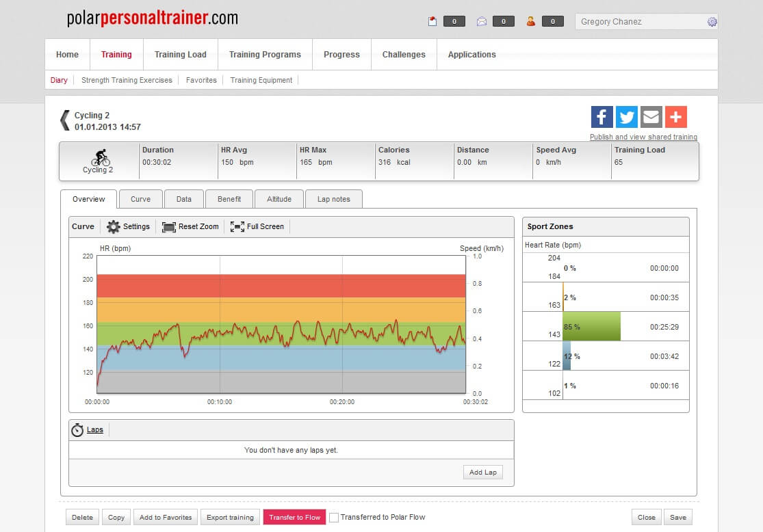Viewport: 763px width, 532px height.
Task: Open the Favorites submenu link
Action: pyautogui.click(x=201, y=80)
